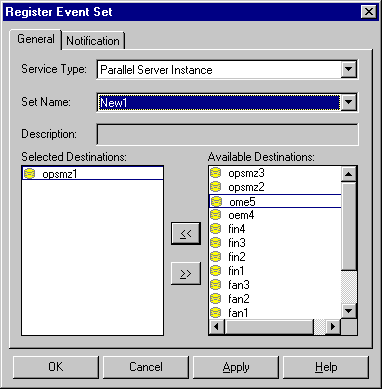Select fin1 in Available Destinations
382x389 pixels.
point(275,271)
